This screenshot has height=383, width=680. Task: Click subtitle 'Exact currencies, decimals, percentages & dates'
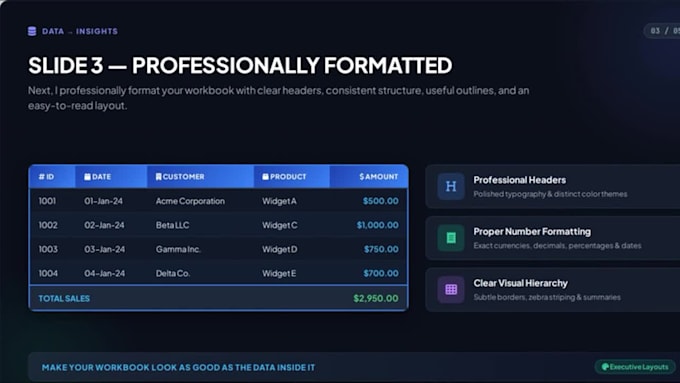pos(557,246)
